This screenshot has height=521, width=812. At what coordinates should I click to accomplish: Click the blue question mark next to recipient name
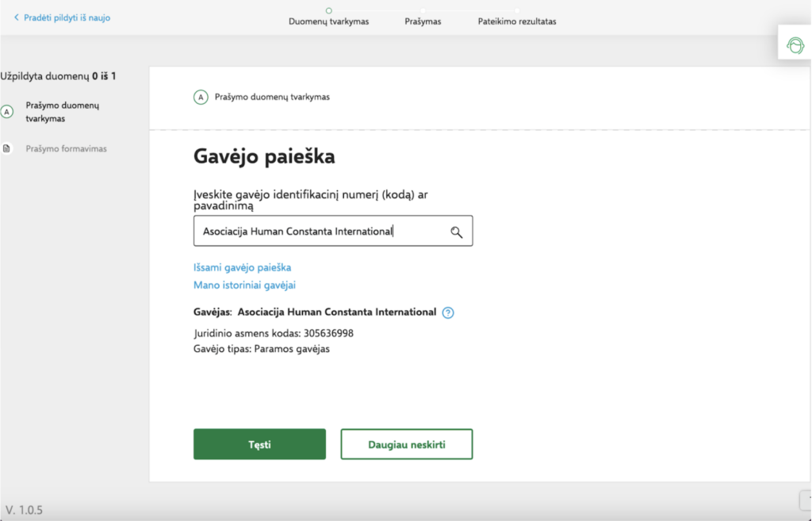tap(448, 312)
